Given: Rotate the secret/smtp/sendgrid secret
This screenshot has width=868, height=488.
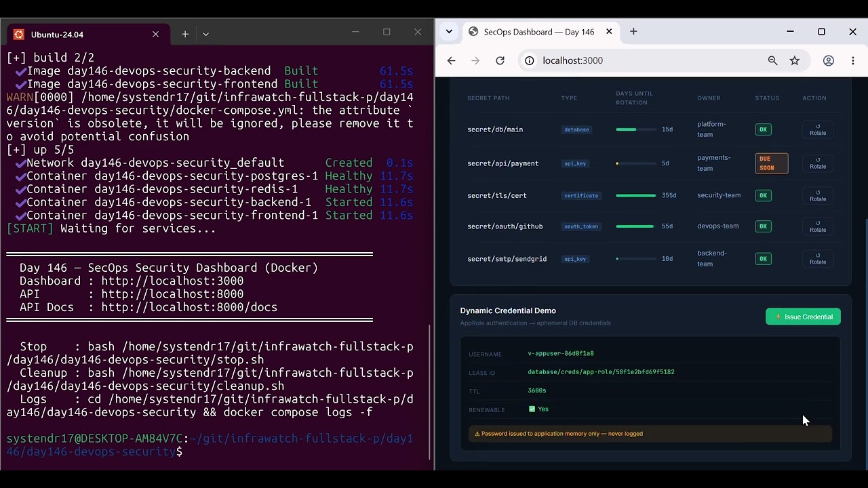Looking at the screenshot, I should [817, 259].
